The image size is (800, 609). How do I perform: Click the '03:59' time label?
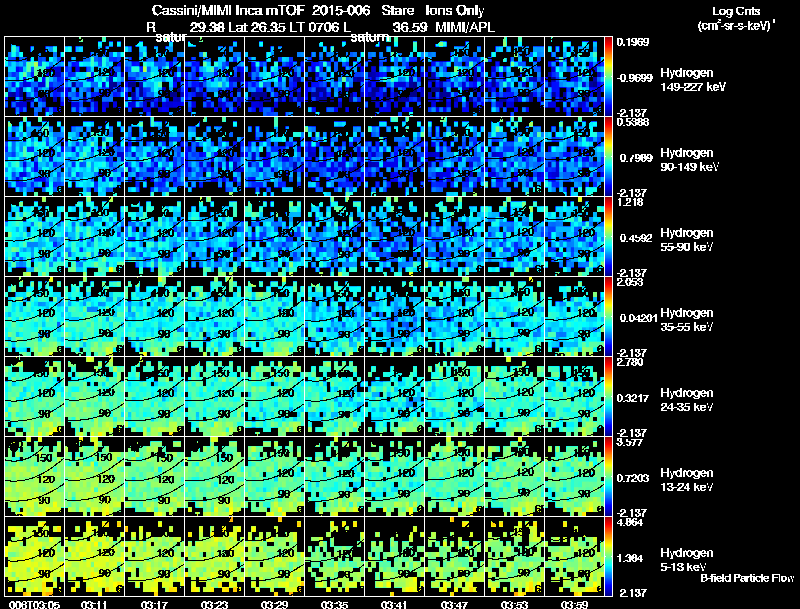[x=572, y=605]
